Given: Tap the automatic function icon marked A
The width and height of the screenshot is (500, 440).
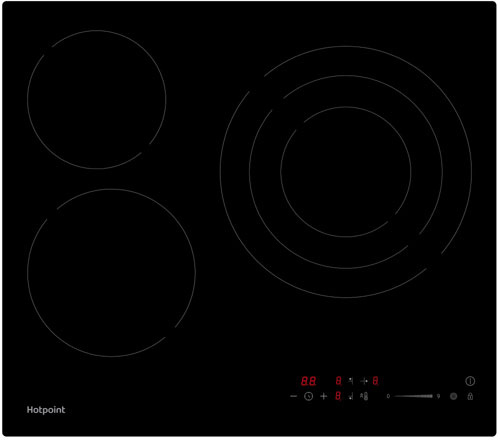Looking at the screenshot, I should pyautogui.click(x=364, y=396).
